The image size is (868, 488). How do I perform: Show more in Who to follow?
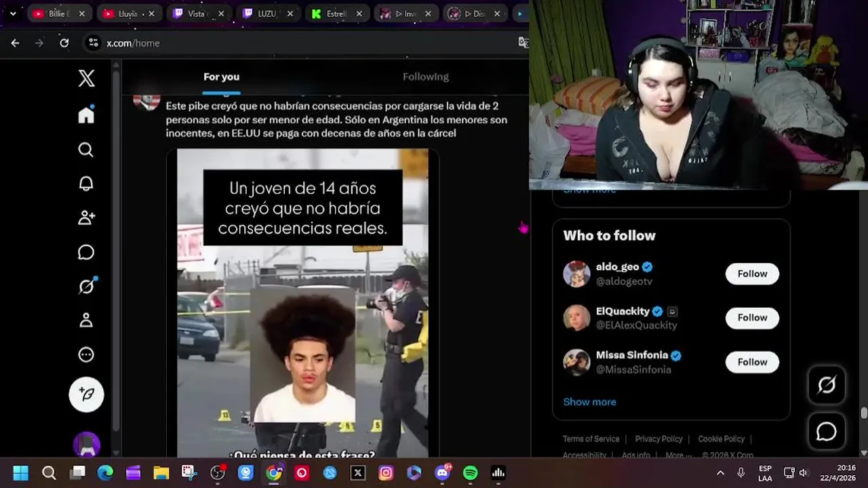coord(589,402)
